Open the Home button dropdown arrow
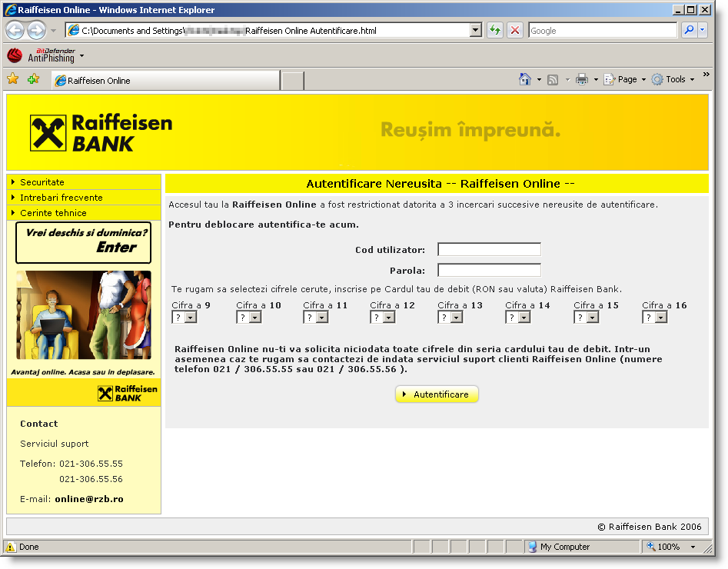 click(x=539, y=80)
